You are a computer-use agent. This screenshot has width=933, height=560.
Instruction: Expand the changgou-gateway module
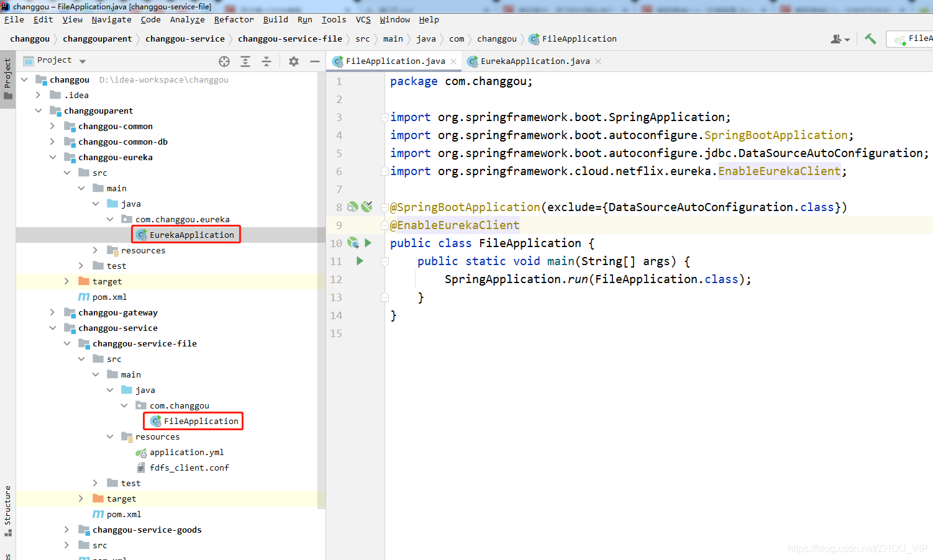53,312
